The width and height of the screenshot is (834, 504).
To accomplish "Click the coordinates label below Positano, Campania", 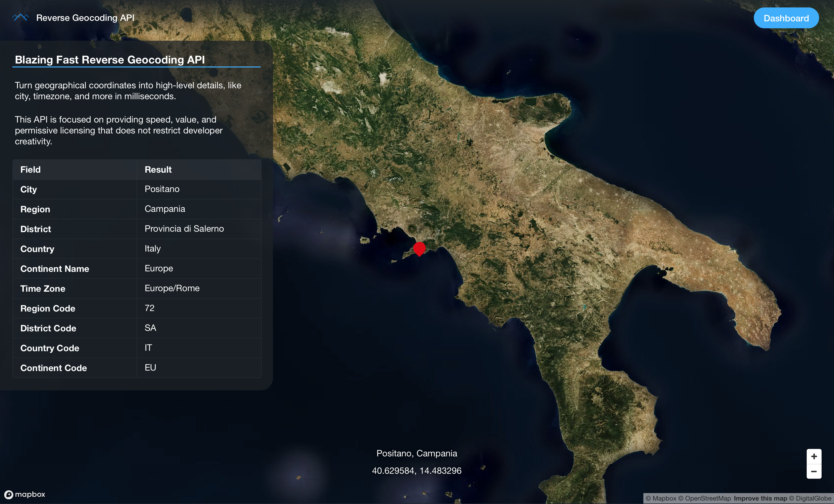I will coord(417,470).
